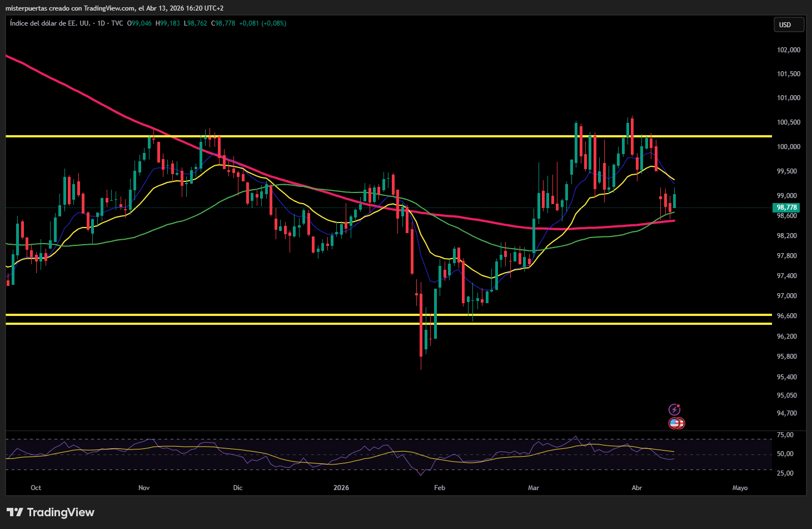Click the 50,00 RSI midline scale label
812x529 pixels.
pos(785,454)
